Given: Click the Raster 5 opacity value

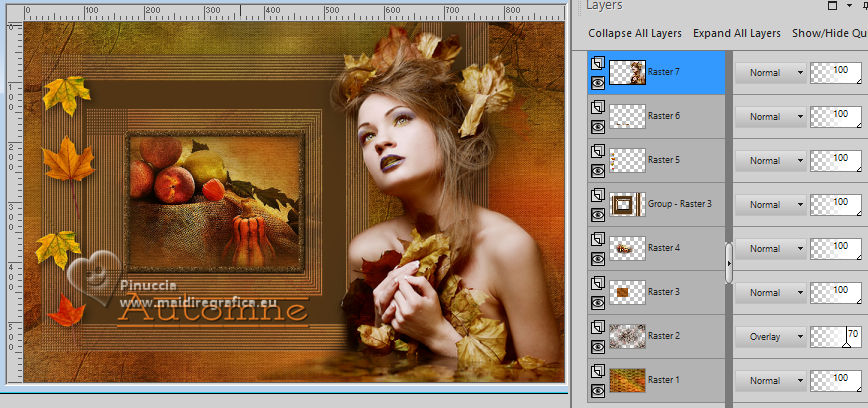Looking at the screenshot, I should coord(840,157).
